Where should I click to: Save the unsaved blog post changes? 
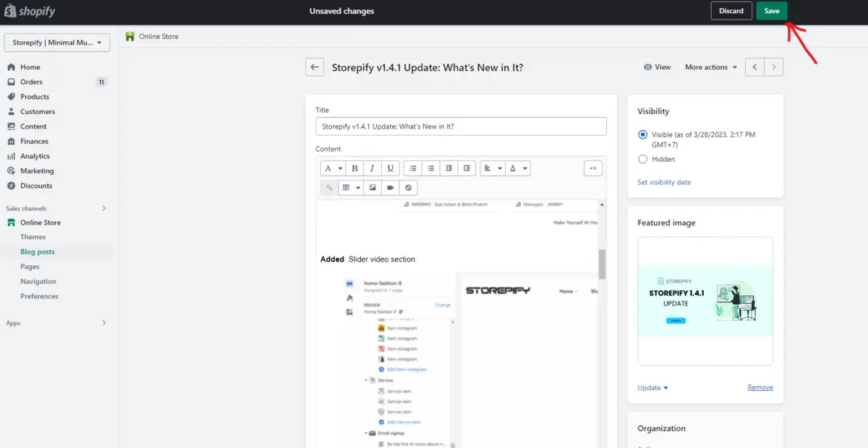(771, 11)
